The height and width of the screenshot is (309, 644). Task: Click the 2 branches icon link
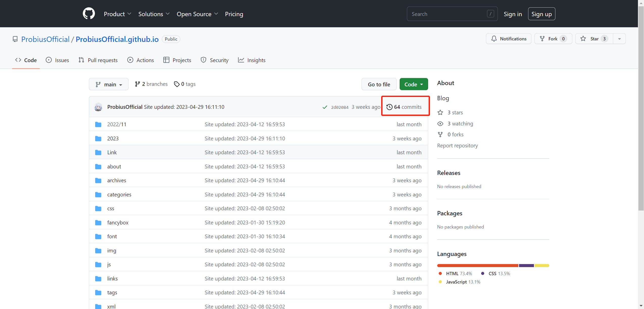tap(151, 84)
